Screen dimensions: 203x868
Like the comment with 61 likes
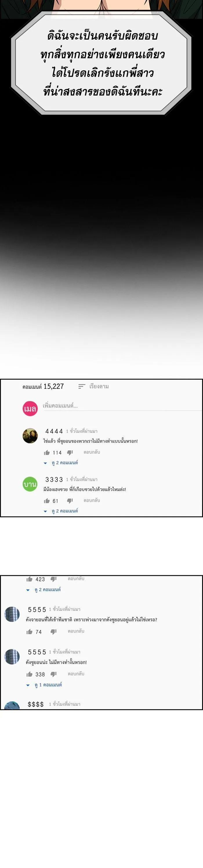tap(47, 501)
